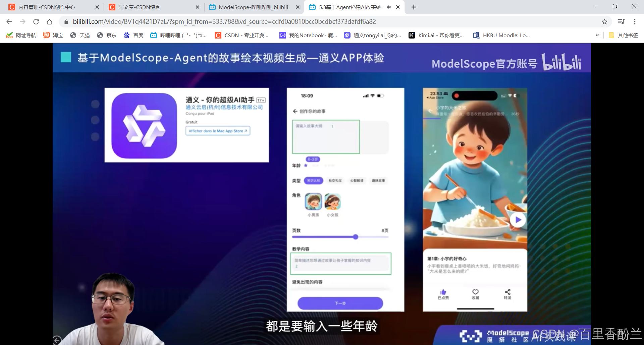Click the address bar URL
Image resolution: width=644 pixels, height=345 pixels.
click(224, 22)
